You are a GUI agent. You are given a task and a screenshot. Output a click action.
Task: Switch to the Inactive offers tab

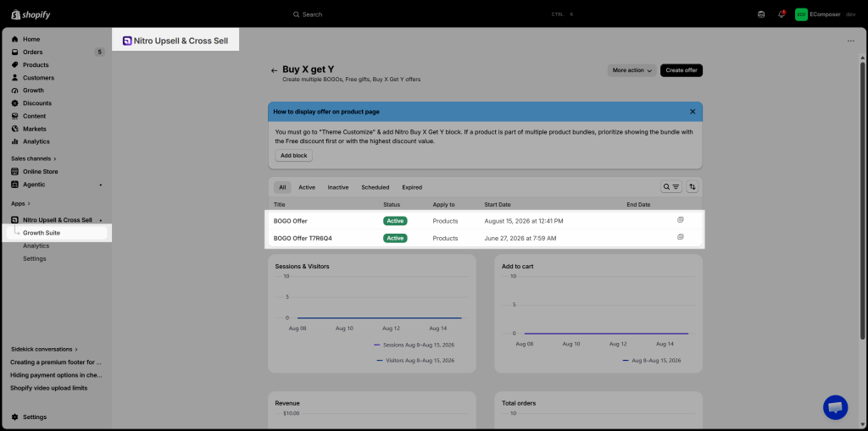coord(338,188)
